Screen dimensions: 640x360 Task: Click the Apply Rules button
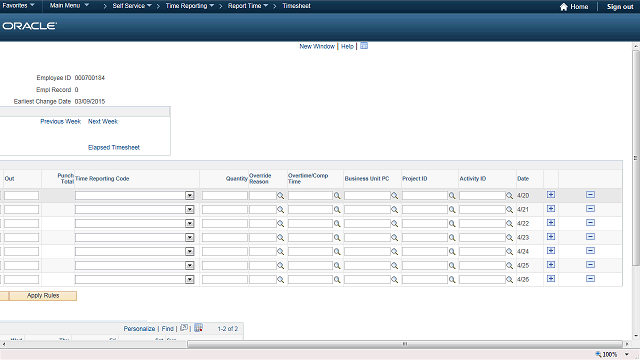coord(43,296)
